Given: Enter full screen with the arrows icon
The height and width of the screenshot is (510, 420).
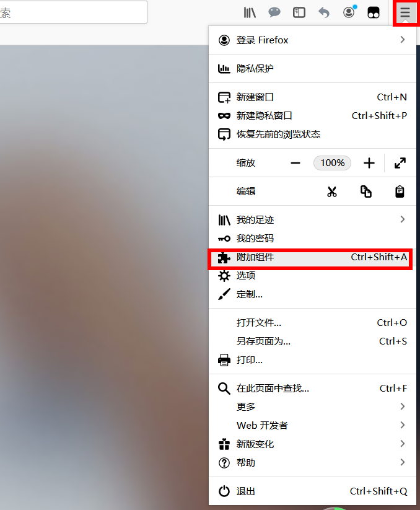Looking at the screenshot, I should [400, 163].
